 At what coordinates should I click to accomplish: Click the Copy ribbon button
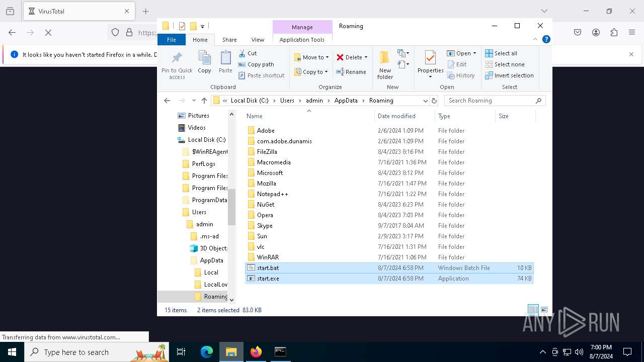pos(204,62)
